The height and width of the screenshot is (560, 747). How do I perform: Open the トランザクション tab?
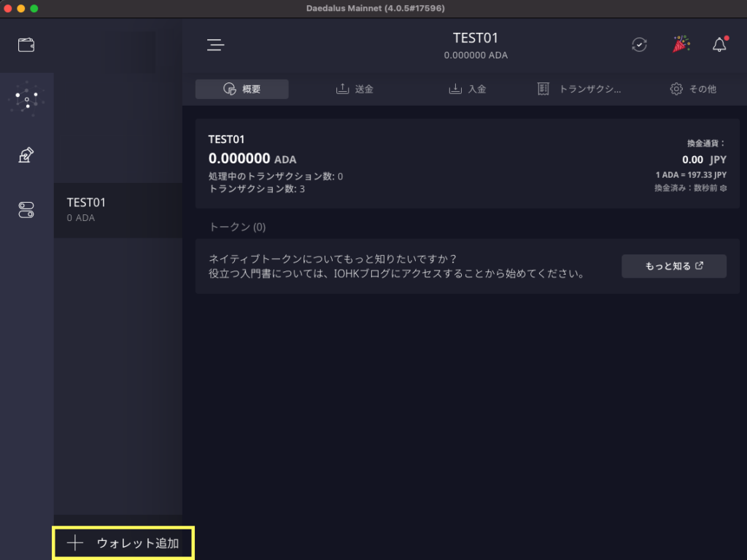tap(580, 89)
